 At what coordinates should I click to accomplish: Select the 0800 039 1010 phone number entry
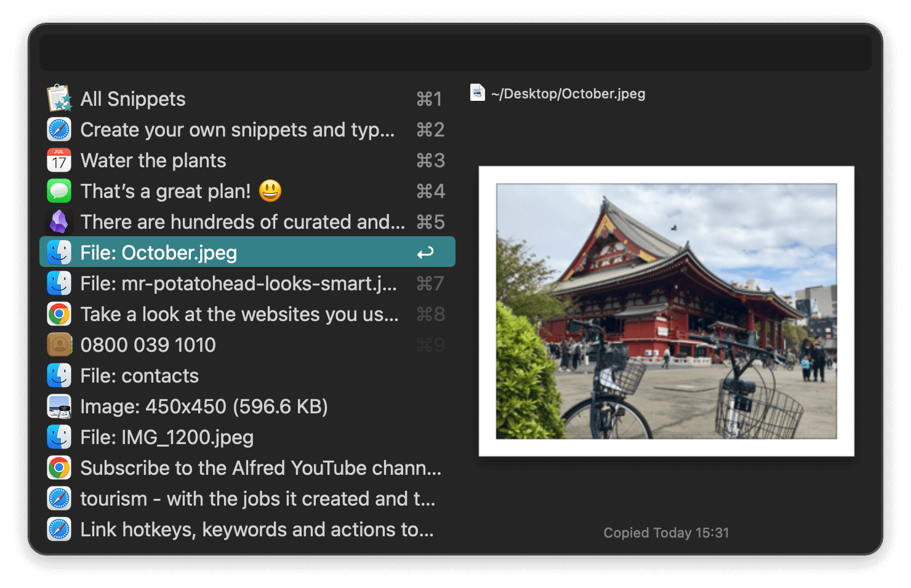click(x=148, y=344)
